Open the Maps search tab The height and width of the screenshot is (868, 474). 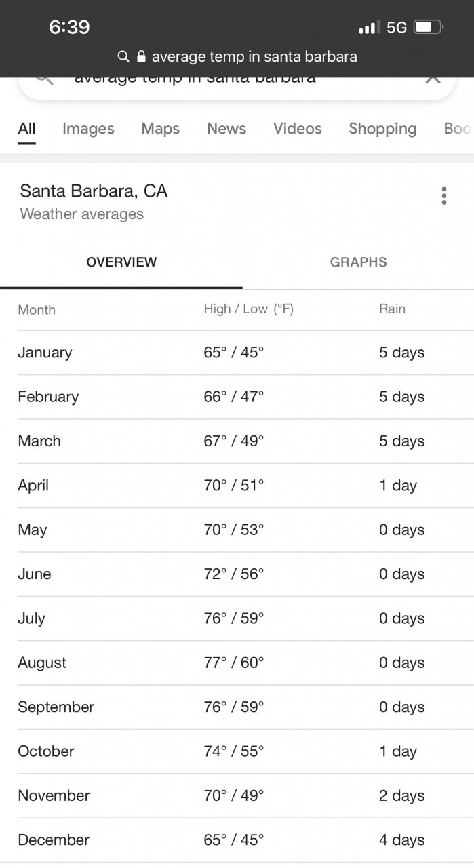click(160, 129)
